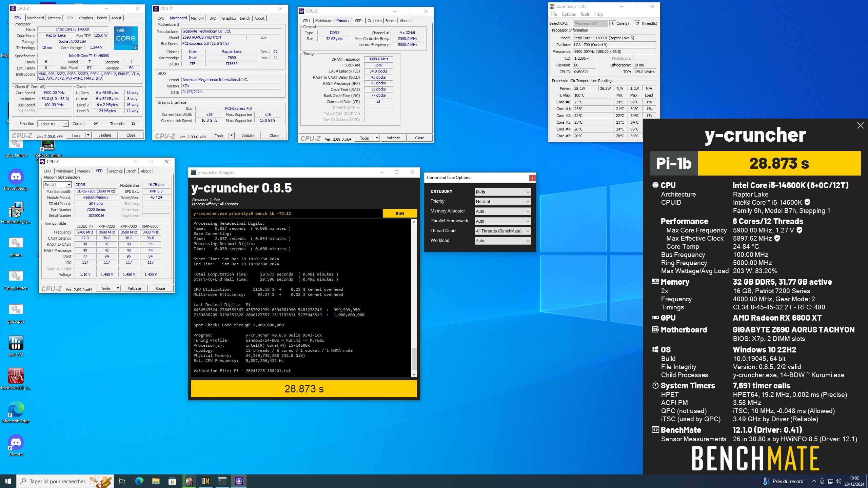Image resolution: width=868 pixels, height=488 pixels.
Task: Open Core Temp Select CPU dropdown
Action: (x=591, y=23)
